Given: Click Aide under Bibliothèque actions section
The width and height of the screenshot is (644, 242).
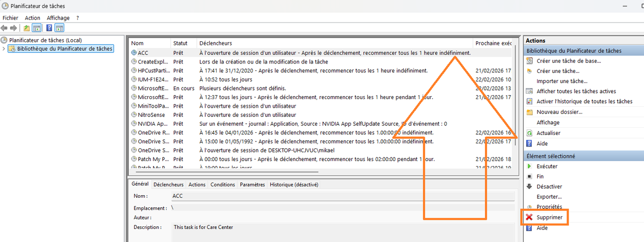Looking at the screenshot, I should [542, 143].
